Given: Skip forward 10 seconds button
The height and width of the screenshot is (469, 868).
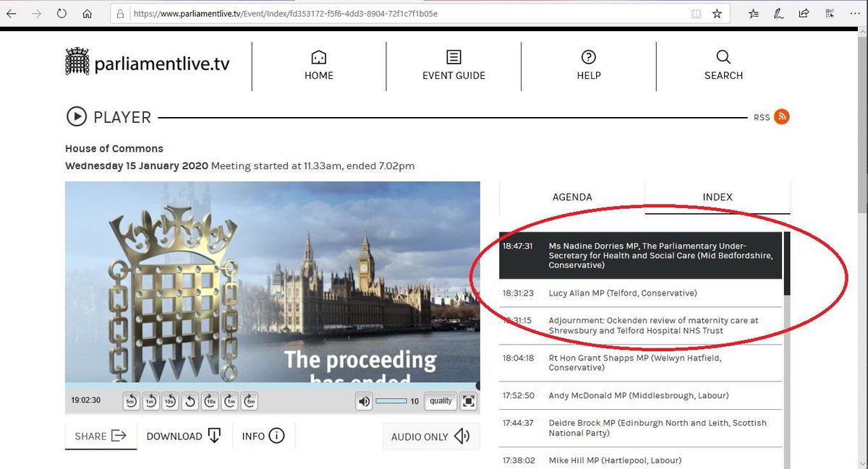Looking at the screenshot, I should coord(210,401).
